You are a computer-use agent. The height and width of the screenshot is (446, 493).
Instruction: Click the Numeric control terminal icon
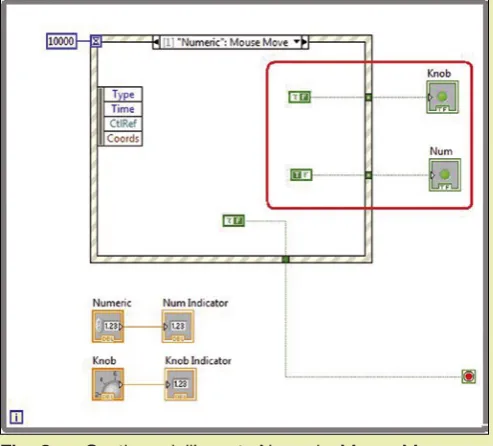(x=108, y=326)
